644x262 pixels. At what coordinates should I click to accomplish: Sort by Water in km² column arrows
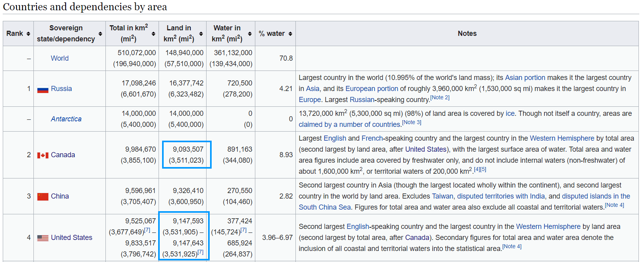250,34
